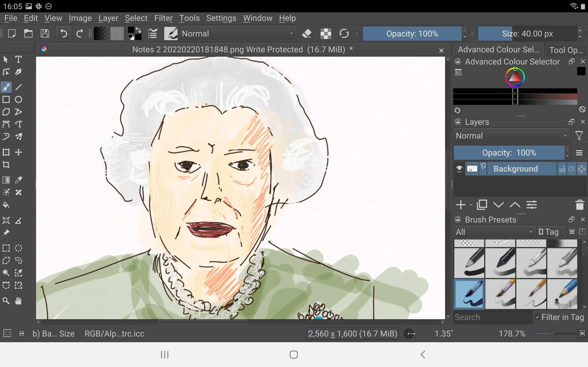588x367 pixels.
Task: Select the Color Picker tool
Action: coord(19,180)
